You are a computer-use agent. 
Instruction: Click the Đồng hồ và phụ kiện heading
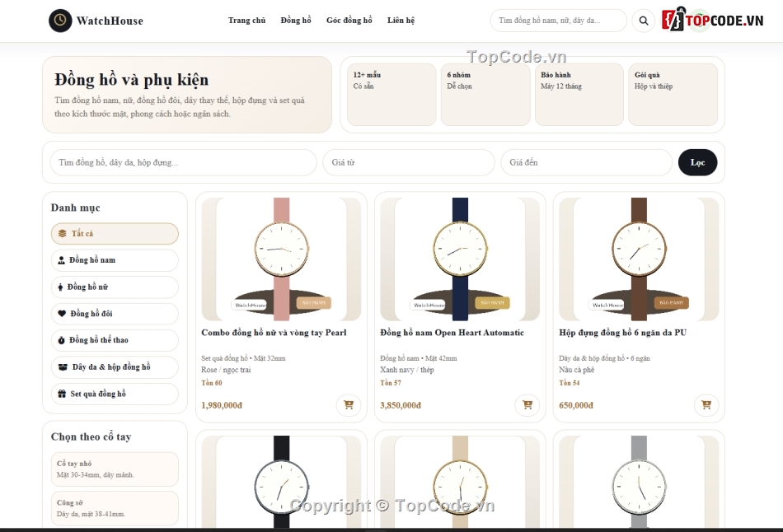pyautogui.click(x=132, y=80)
